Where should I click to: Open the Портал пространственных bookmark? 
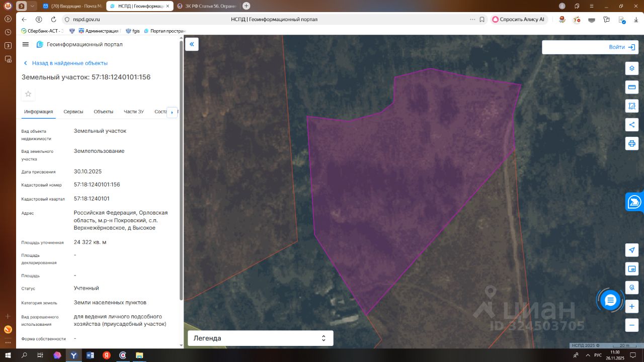click(x=165, y=31)
